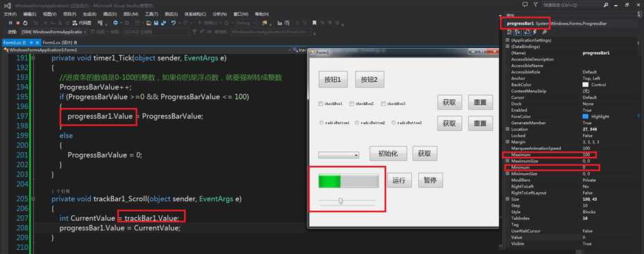
Task: Show events lightning bolt in Properties
Action: point(535,32)
